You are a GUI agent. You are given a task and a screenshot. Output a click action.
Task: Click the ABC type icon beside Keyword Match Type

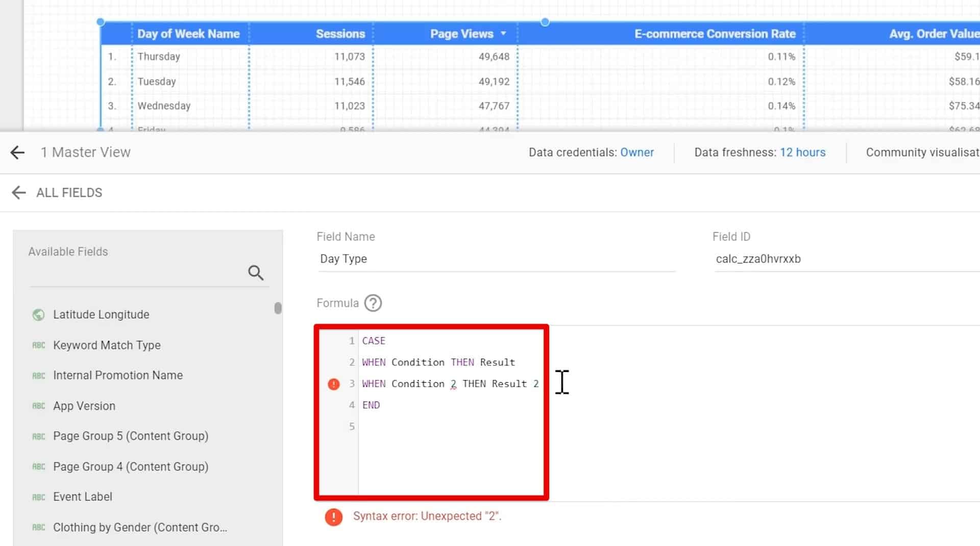(x=39, y=345)
